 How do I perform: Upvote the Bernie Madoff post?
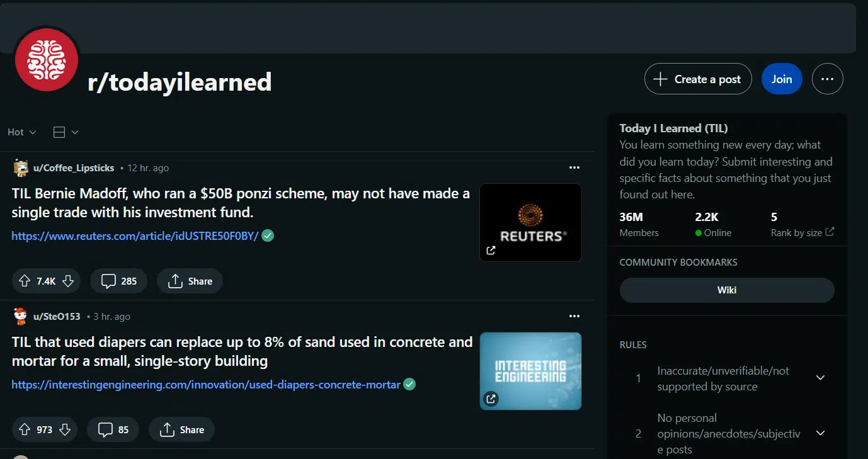[25, 281]
